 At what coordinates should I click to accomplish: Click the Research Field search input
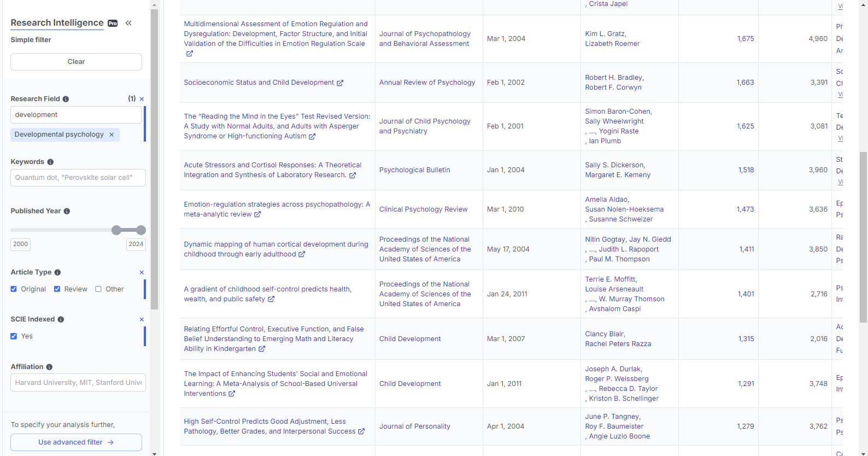[x=76, y=115]
